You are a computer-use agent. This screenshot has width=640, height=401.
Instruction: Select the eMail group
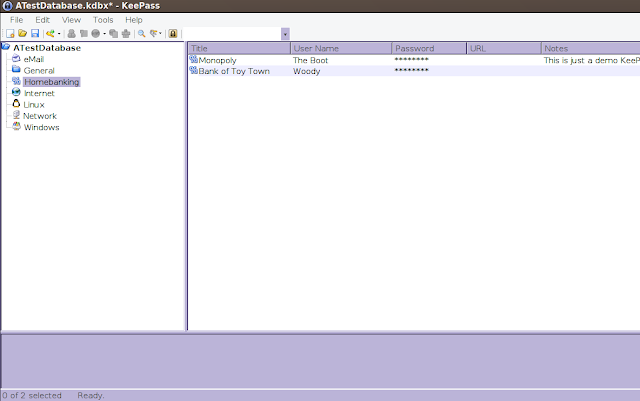click(x=33, y=59)
